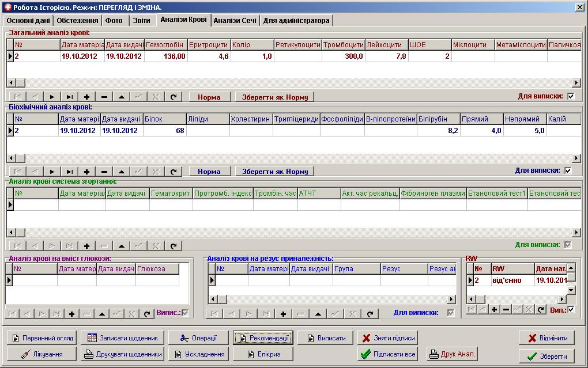
Task: Edit record in the blood group table
Action: point(318,314)
